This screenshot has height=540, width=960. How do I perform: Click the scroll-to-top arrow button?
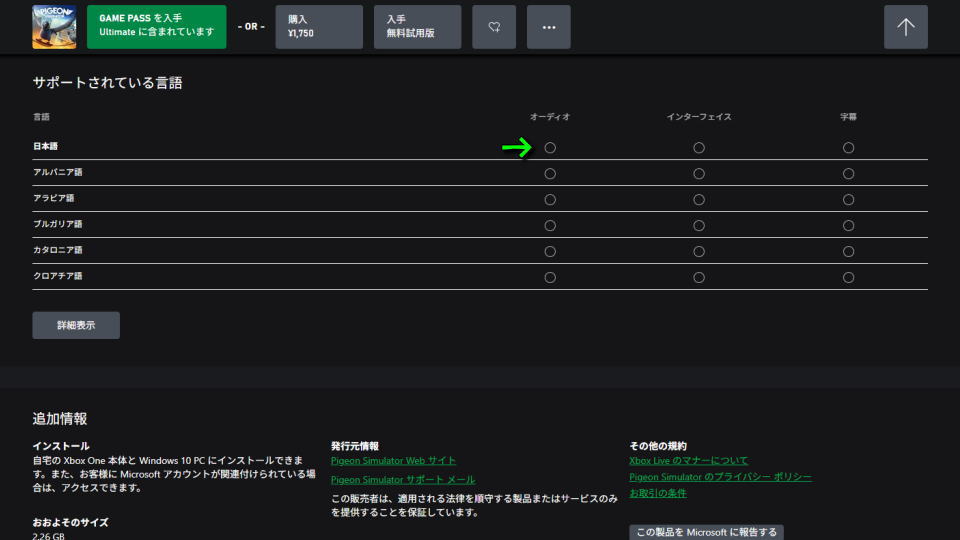(905, 27)
